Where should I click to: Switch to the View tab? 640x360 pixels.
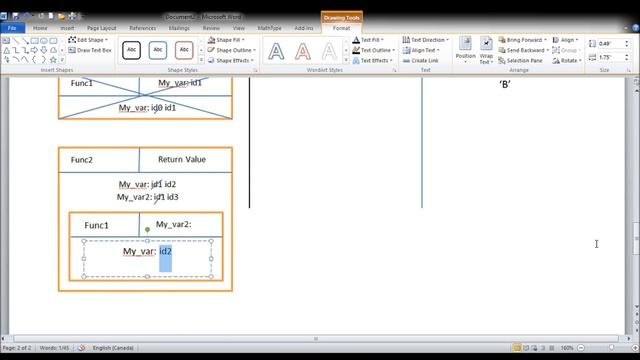pyautogui.click(x=239, y=28)
